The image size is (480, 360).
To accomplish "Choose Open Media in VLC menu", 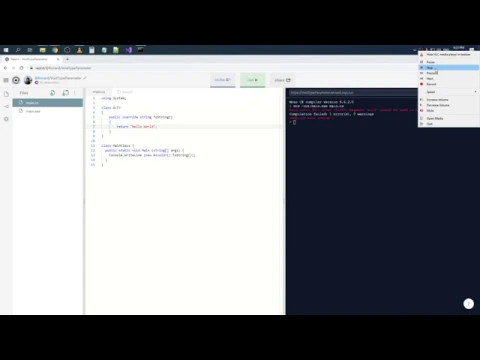I will coord(449,118).
